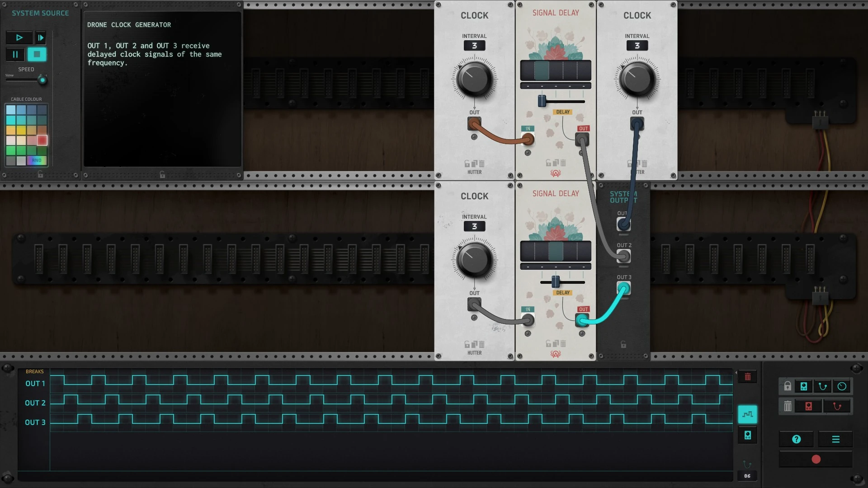The image size is (868, 488).
Task: Click the step-forward playback icon
Action: 40,38
